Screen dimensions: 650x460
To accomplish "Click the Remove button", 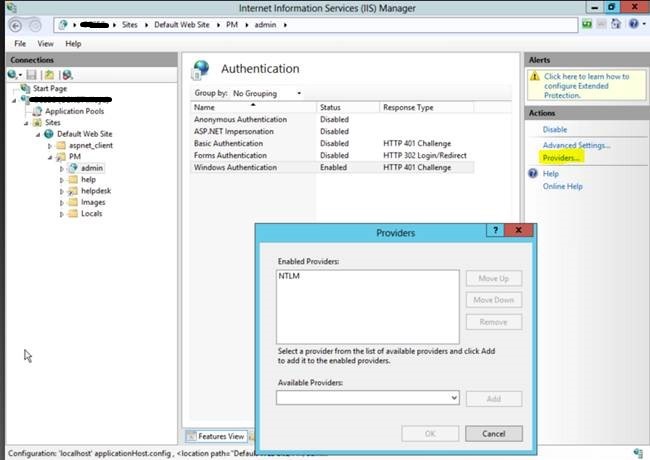I will tap(494, 322).
